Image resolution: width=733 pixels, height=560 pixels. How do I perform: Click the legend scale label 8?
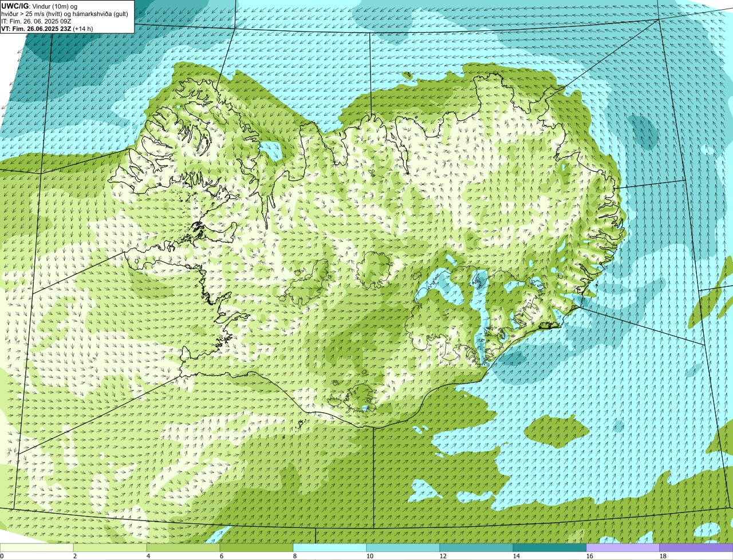295,556
